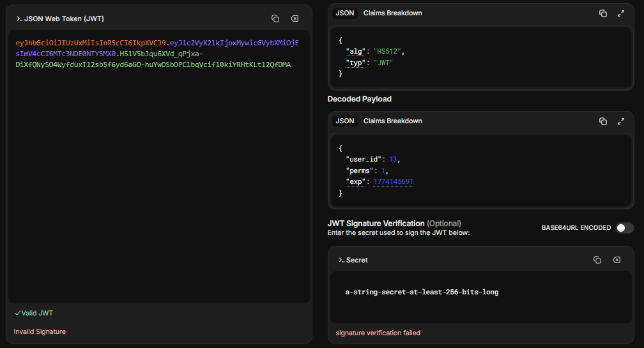The width and height of the screenshot is (644, 348).
Task: Copy the decoded payload JSON
Action: [602, 121]
